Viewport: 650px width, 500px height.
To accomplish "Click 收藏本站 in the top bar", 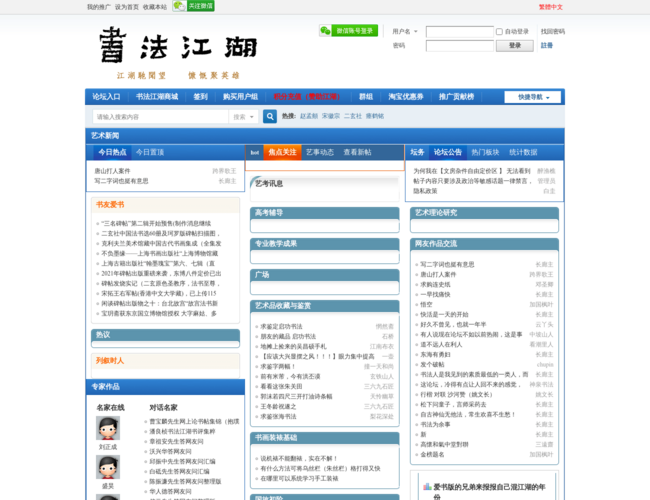I will [155, 7].
